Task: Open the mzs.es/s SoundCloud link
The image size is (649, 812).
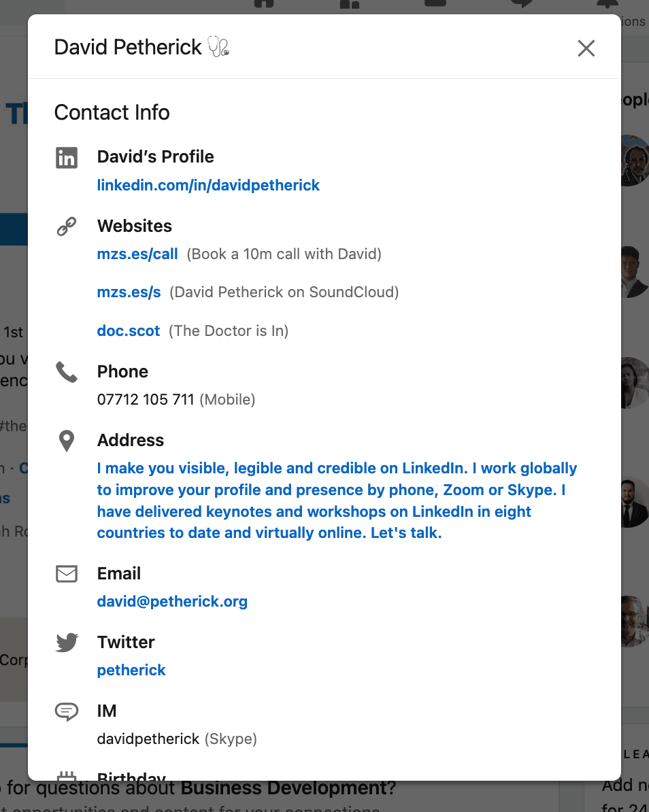Action: [129, 292]
